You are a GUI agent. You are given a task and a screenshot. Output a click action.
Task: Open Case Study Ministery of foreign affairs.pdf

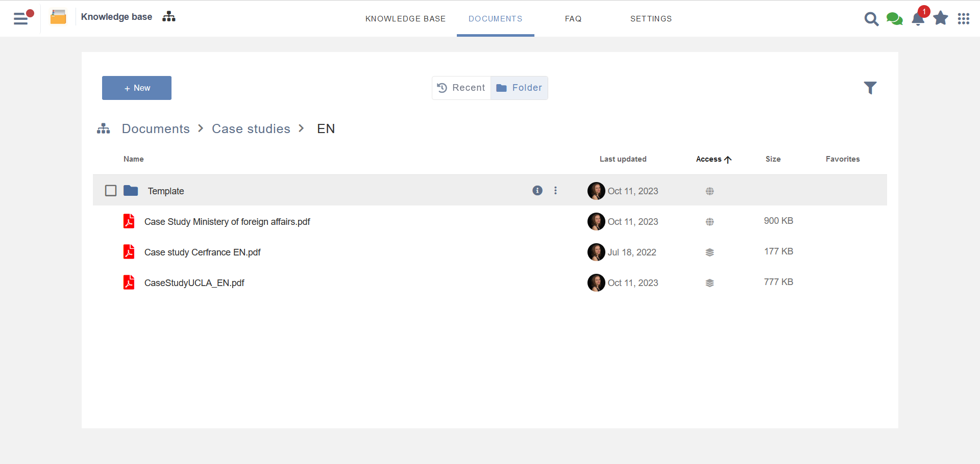(227, 222)
